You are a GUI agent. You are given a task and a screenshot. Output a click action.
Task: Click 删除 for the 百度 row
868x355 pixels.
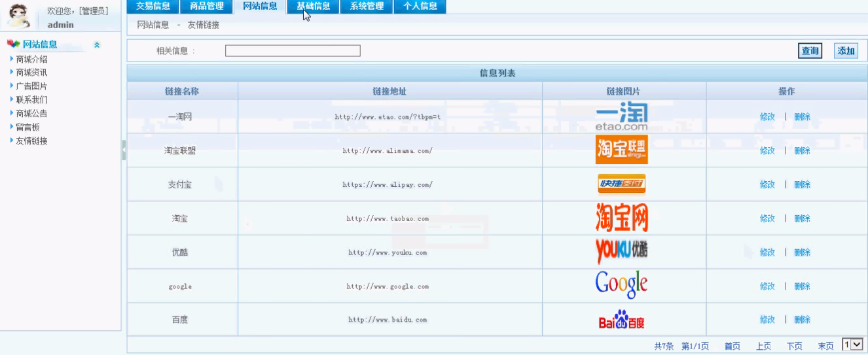(802, 320)
